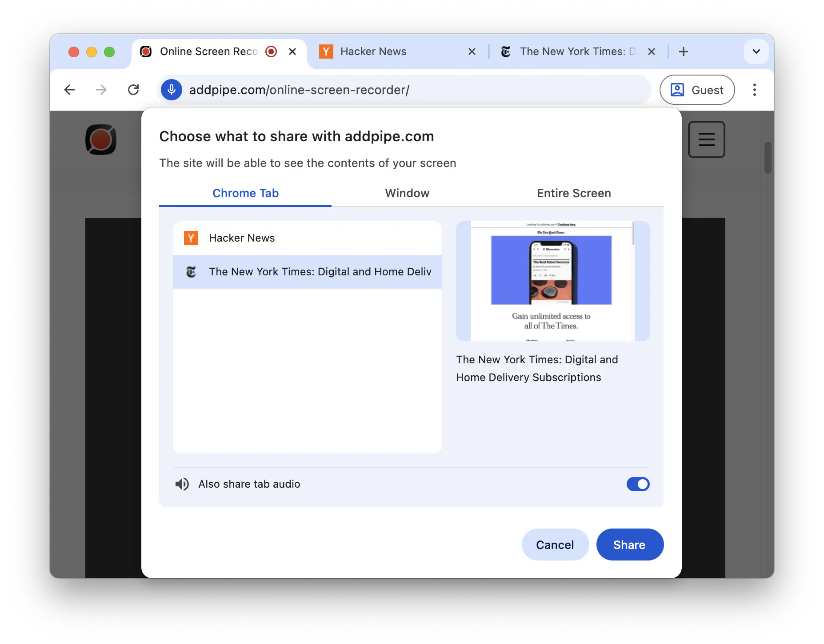Click the Share button
Image resolution: width=824 pixels, height=644 pixels.
point(630,545)
